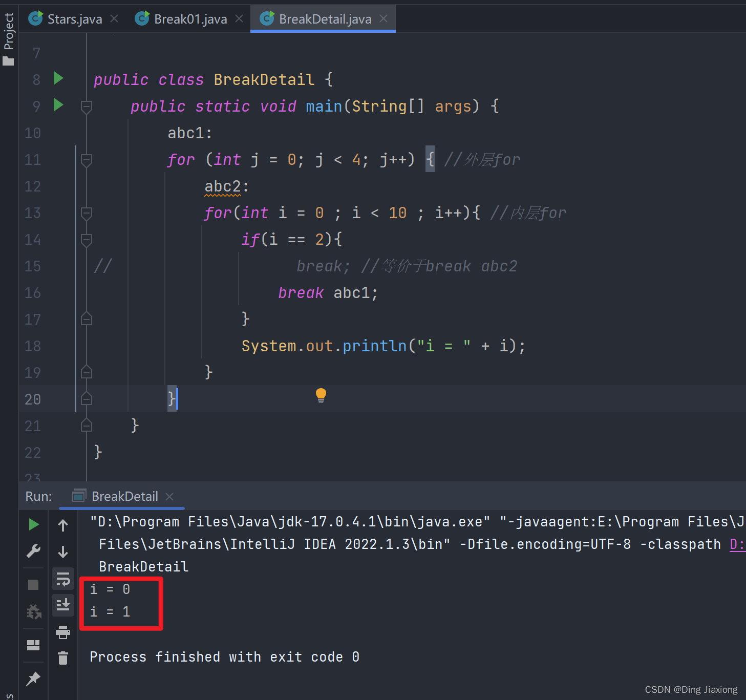Click the commented 'break;' on line 15
Viewport: 746px width, 700px height.
[x=324, y=266]
